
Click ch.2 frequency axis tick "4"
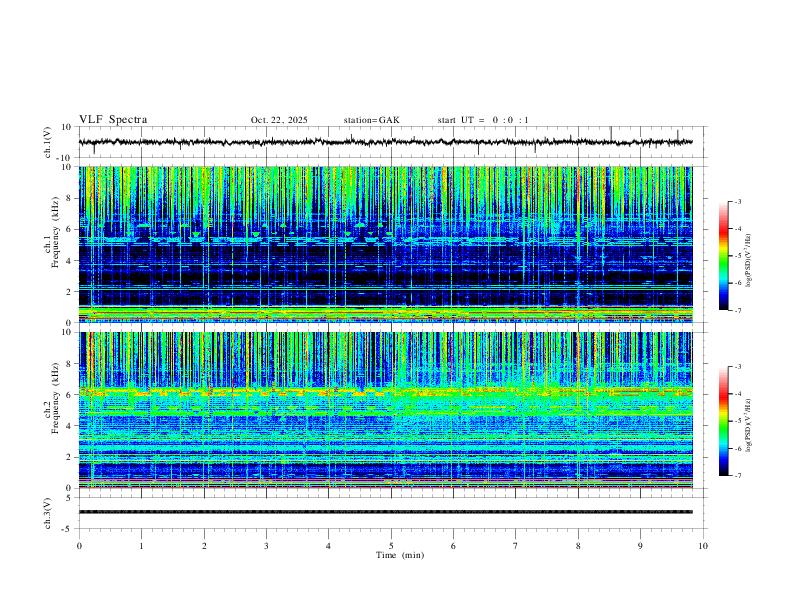69,426
